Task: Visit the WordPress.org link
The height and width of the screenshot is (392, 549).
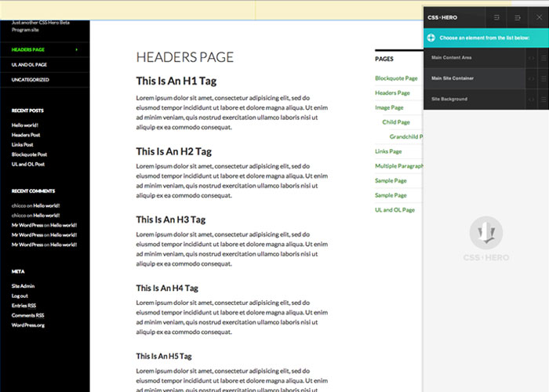Action: click(x=28, y=325)
